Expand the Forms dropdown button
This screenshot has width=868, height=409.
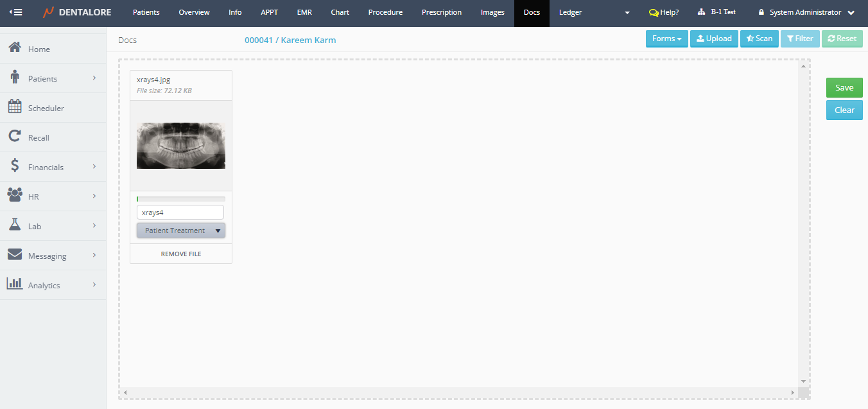coord(666,39)
